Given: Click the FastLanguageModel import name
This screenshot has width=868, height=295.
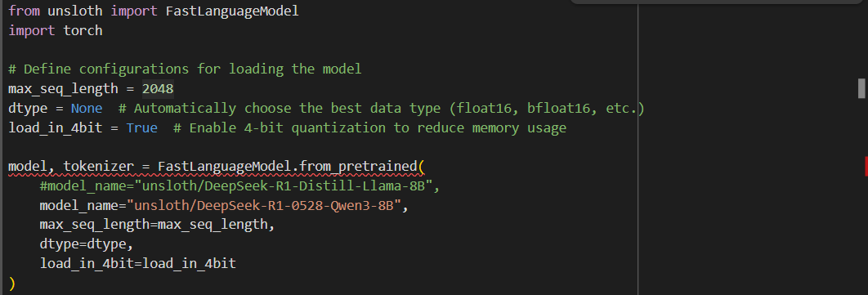Looking at the screenshot, I should pos(232,11).
